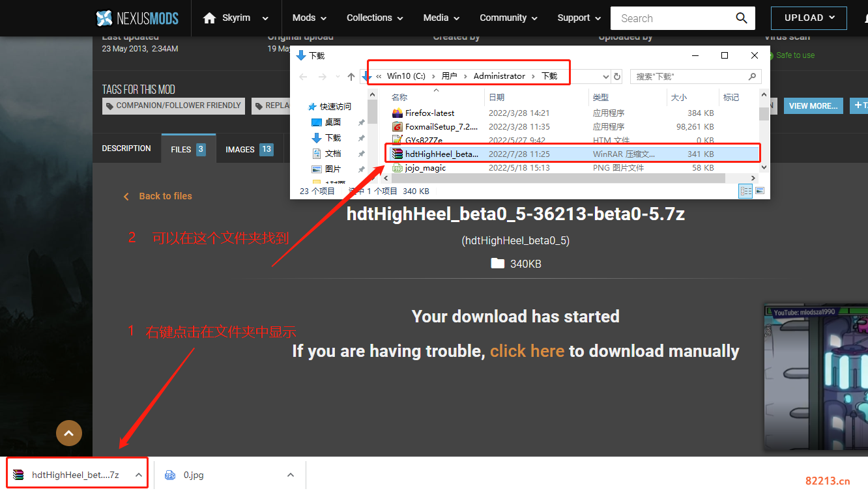Open Skyrim game dropdown arrow
Image resolution: width=868 pixels, height=493 pixels.
(x=265, y=18)
